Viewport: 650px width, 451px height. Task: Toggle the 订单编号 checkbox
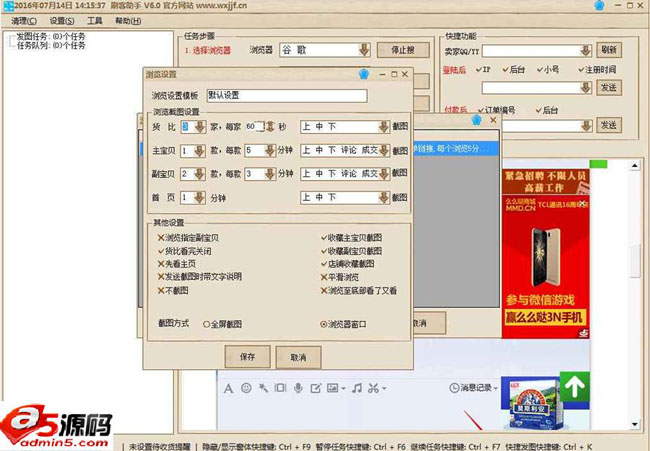[497, 110]
